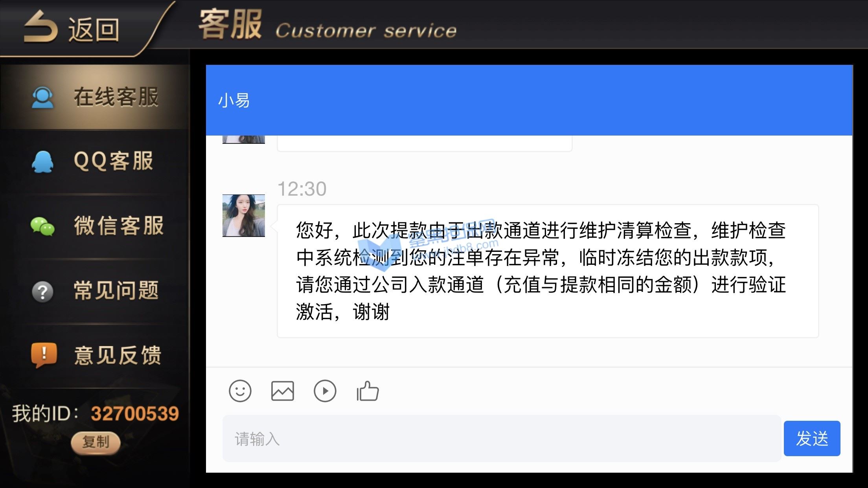Click the QQ penguin icon
This screenshot has height=488, width=868.
pos(42,161)
